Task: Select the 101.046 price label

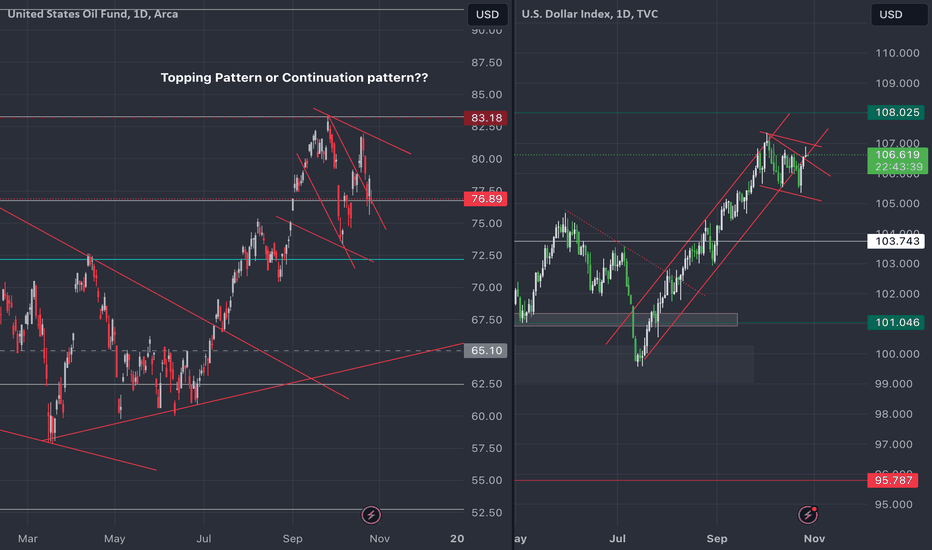Action: tap(897, 323)
